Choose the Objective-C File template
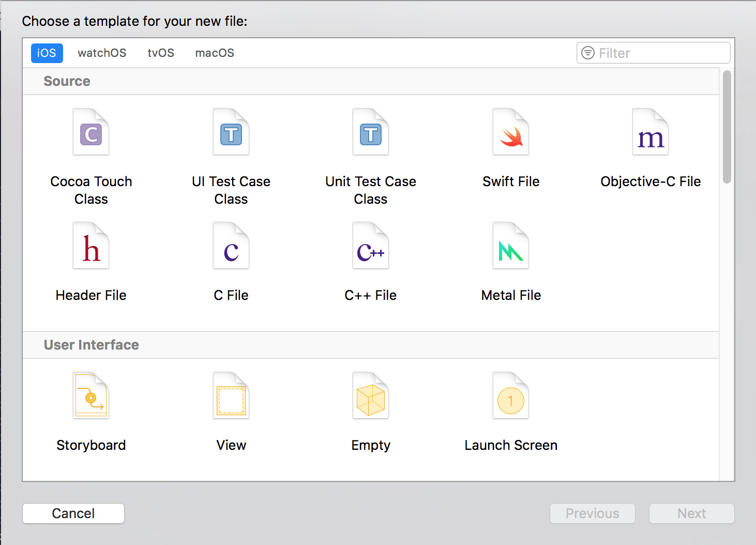This screenshot has height=545, width=756. pos(651,132)
